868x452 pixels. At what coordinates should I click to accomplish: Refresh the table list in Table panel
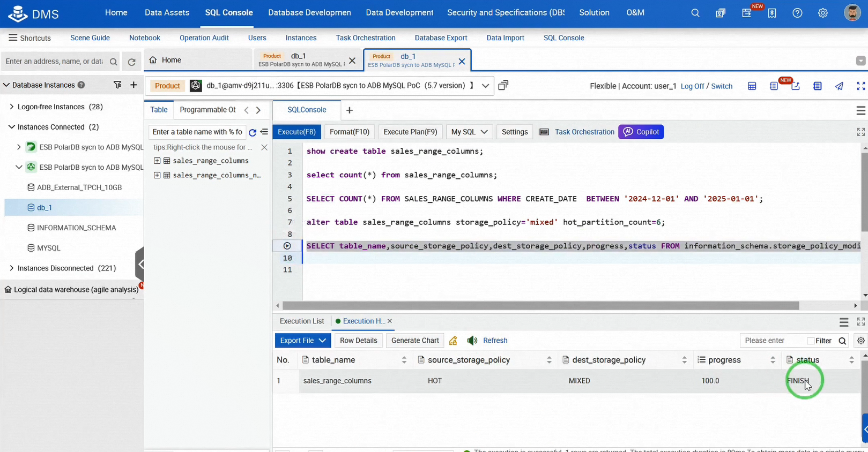(x=253, y=132)
